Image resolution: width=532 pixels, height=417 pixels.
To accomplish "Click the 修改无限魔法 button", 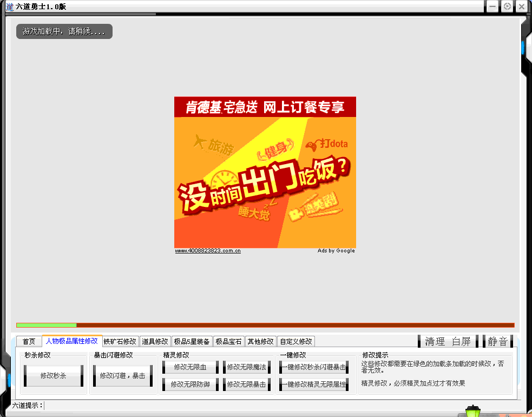I will point(246,367).
